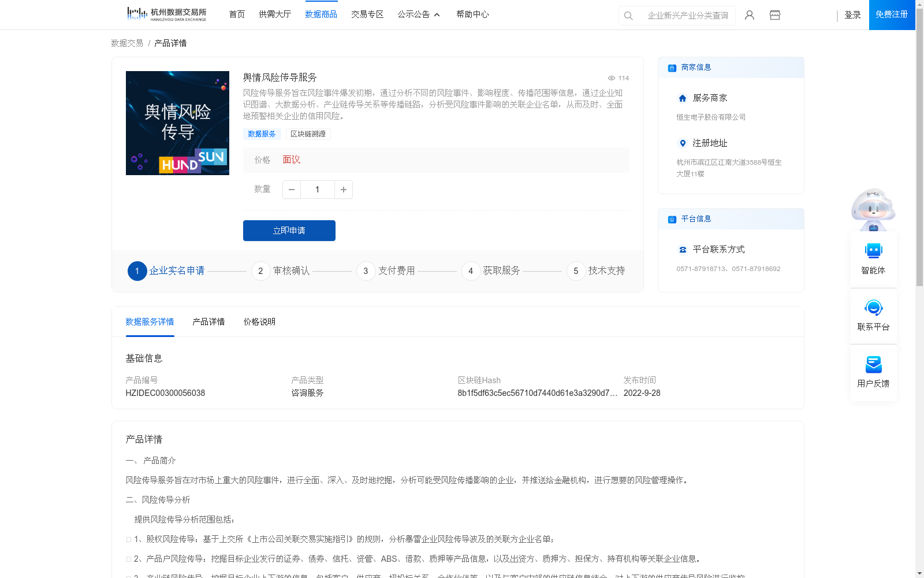
Task: Click platform phone number 0571-87918713
Action: 701,269
